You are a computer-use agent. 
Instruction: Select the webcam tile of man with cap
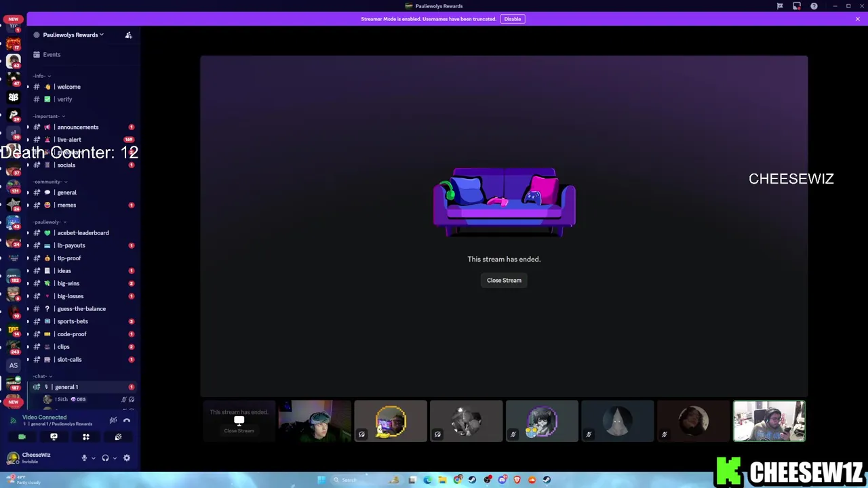click(315, 421)
